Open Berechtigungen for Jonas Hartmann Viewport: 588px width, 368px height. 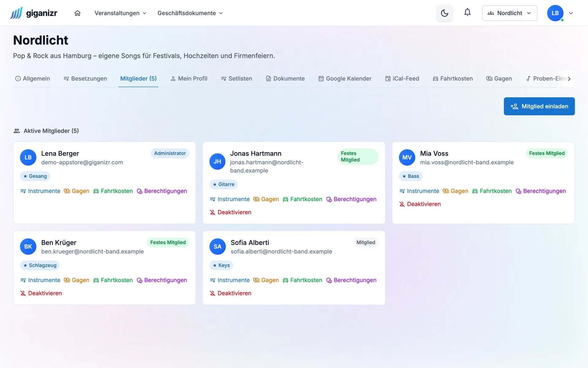[x=351, y=199]
